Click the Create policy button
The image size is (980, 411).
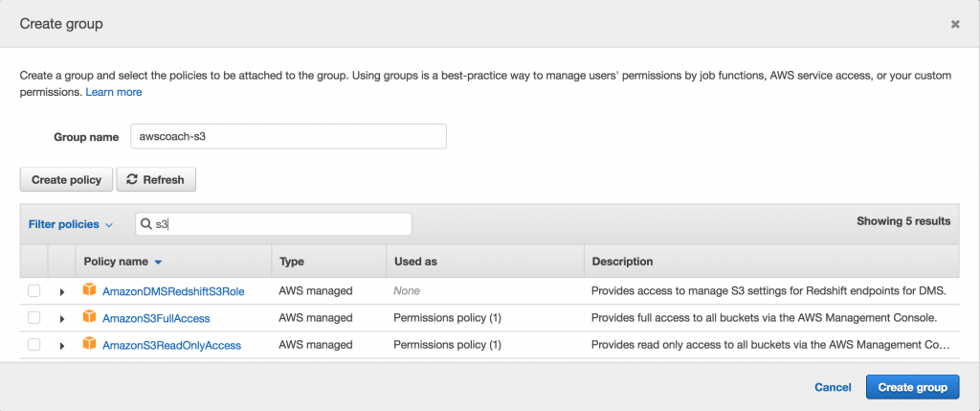[66, 179]
